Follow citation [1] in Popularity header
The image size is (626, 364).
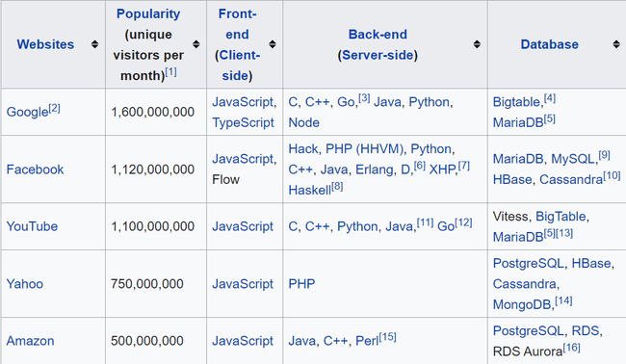[170, 72]
